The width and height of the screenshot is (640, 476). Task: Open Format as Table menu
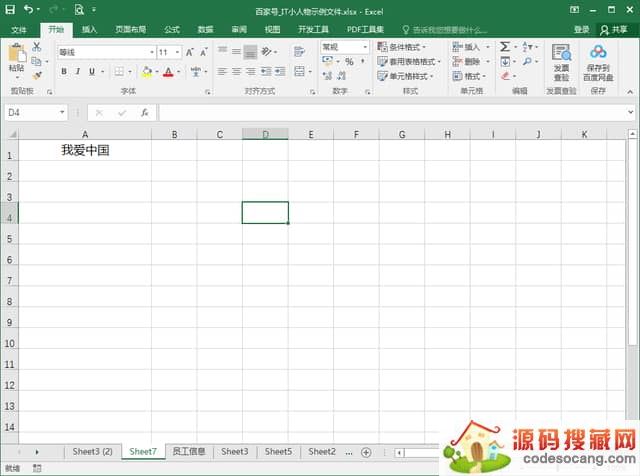pyautogui.click(x=409, y=62)
